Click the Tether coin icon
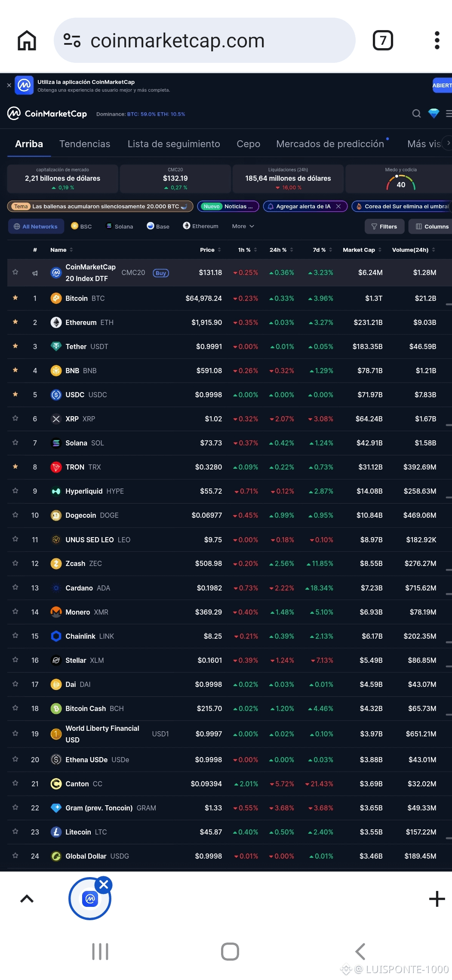The width and height of the screenshot is (452, 980). [x=56, y=346]
